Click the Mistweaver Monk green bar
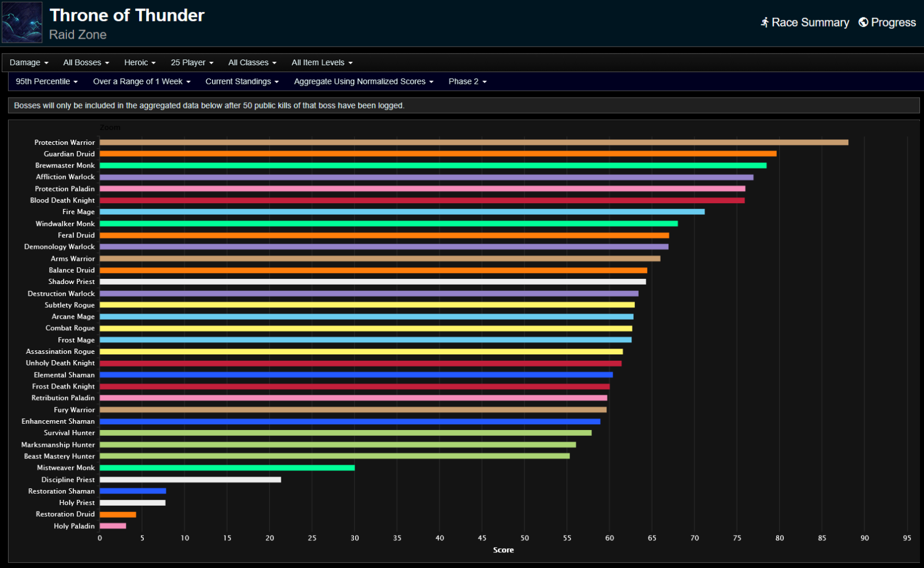Viewport: 924px width, 568px height. pos(227,468)
